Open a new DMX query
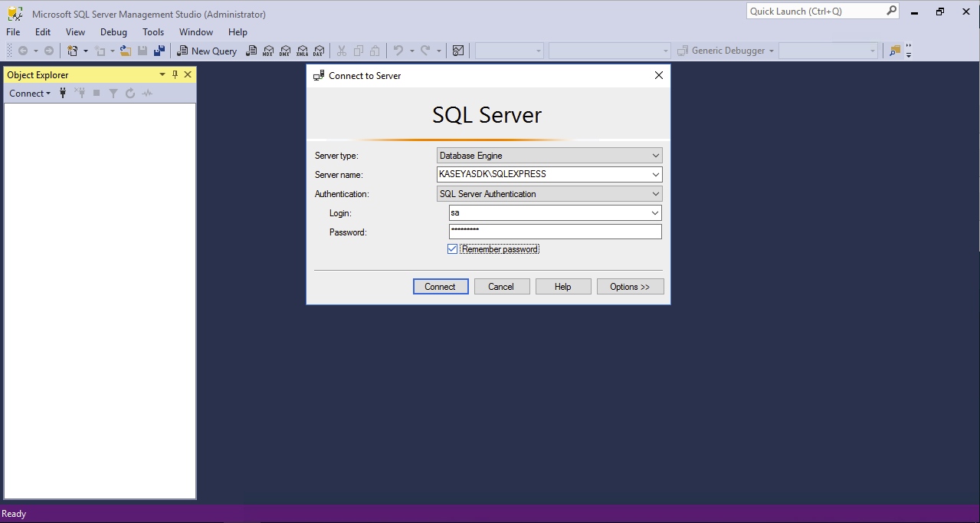980x523 pixels. (285, 51)
